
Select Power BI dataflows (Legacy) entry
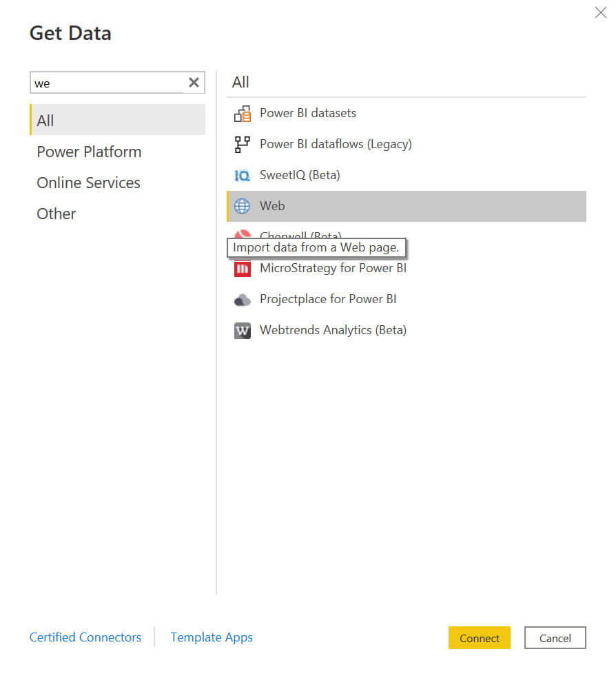[336, 144]
